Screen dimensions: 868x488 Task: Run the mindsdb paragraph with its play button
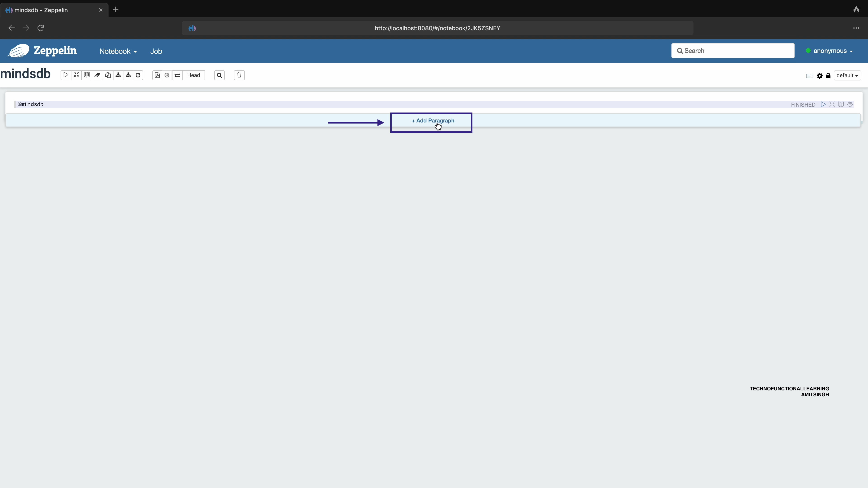pyautogui.click(x=823, y=104)
